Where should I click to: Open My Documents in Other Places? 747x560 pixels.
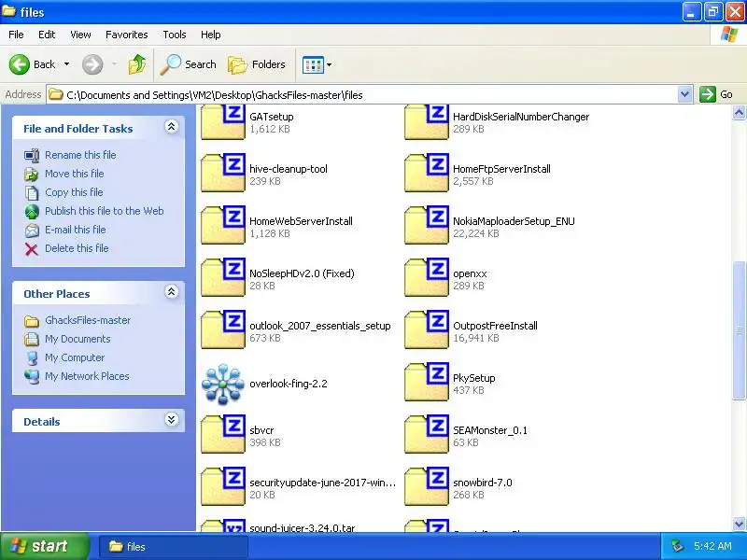pyautogui.click(x=78, y=339)
